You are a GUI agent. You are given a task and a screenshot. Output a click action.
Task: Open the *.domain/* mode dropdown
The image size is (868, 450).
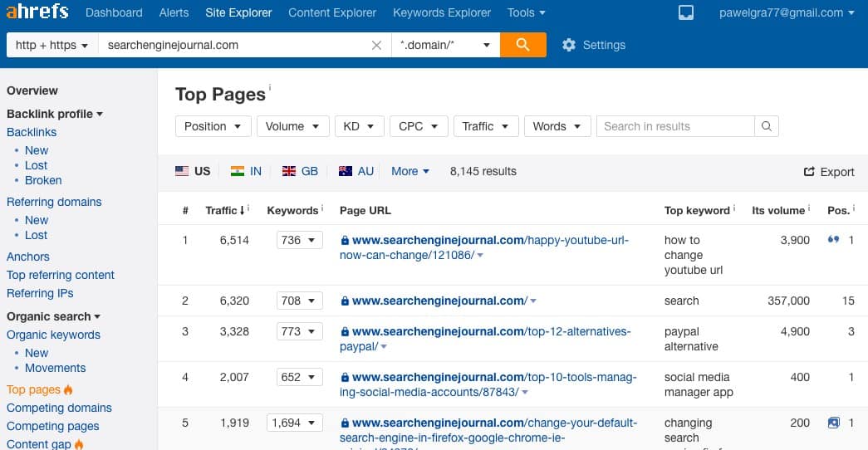point(445,45)
